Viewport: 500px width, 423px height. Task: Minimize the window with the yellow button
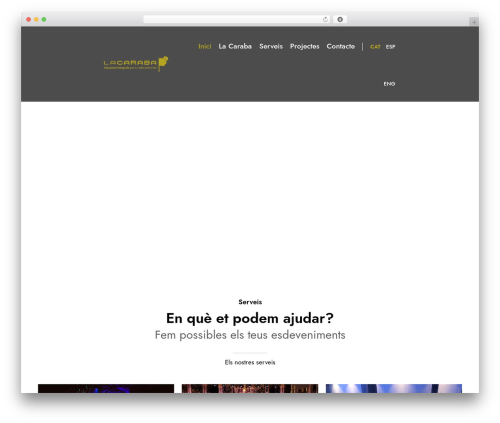coord(36,19)
